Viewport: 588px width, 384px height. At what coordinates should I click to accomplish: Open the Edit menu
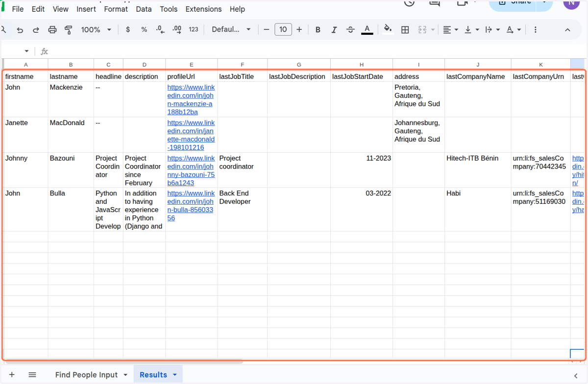(37, 9)
